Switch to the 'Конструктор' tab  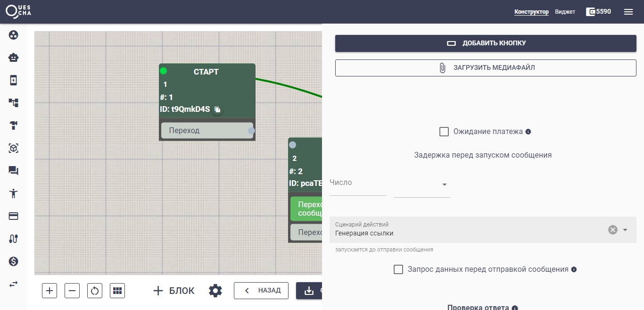coord(531,12)
